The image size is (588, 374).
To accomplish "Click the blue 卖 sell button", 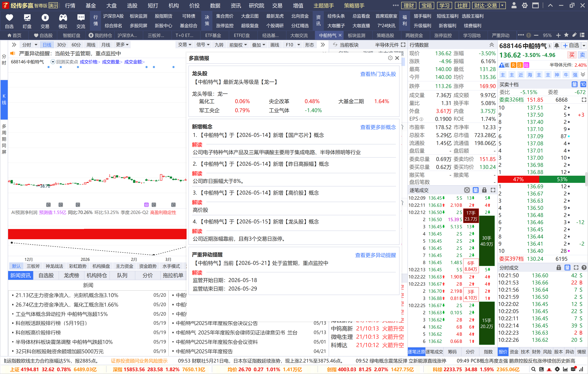I will (x=582, y=55).
